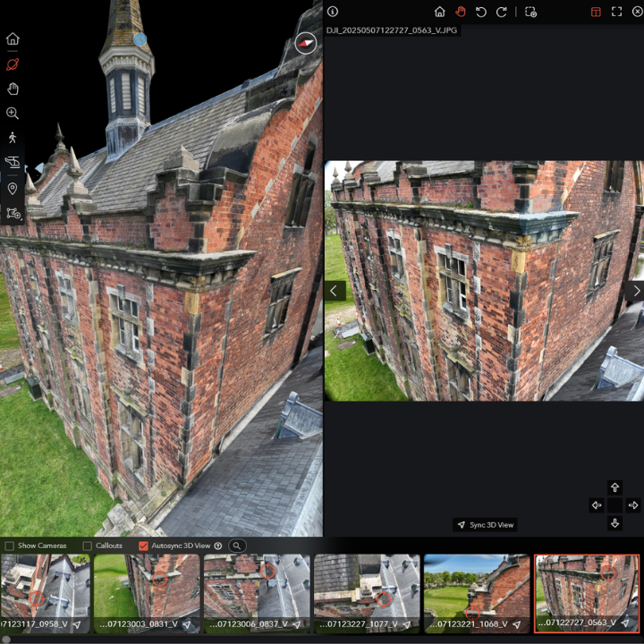
Task: Nudge view left with left arrow
Action: click(597, 505)
